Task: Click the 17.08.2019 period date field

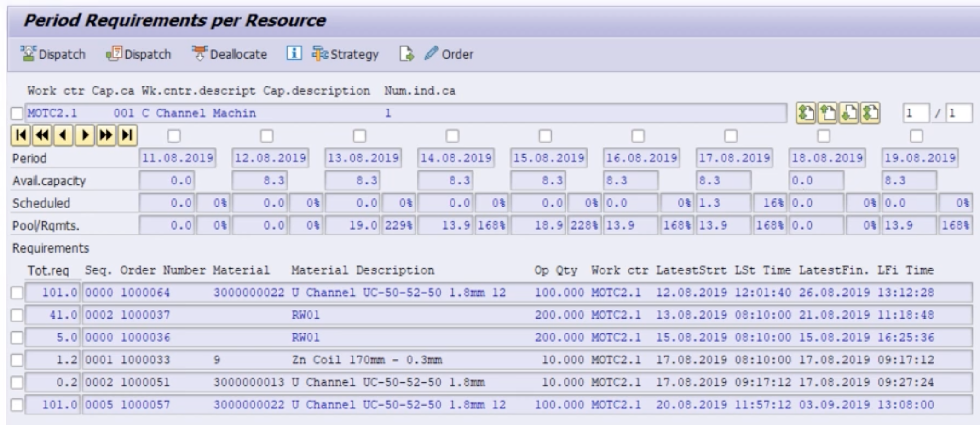Action: [734, 158]
